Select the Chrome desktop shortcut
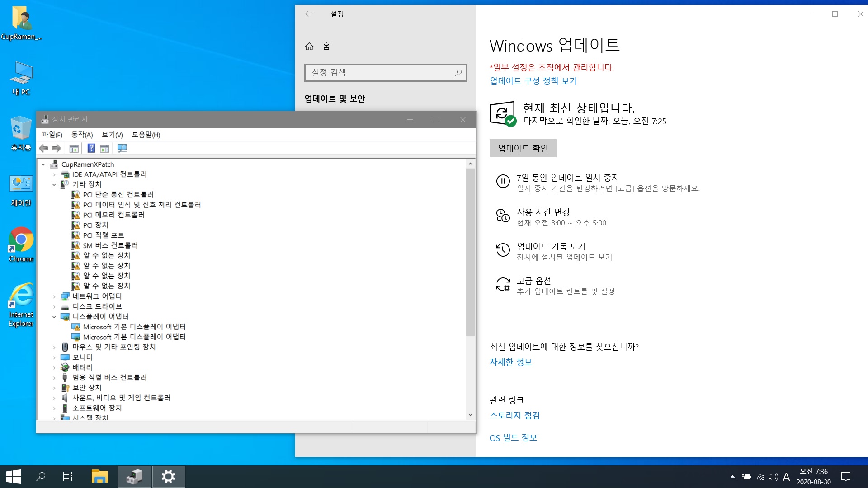This screenshot has width=868, height=488. (21, 245)
